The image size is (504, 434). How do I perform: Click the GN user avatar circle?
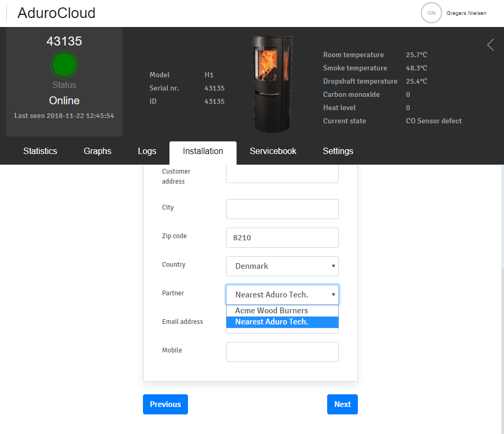[431, 13]
